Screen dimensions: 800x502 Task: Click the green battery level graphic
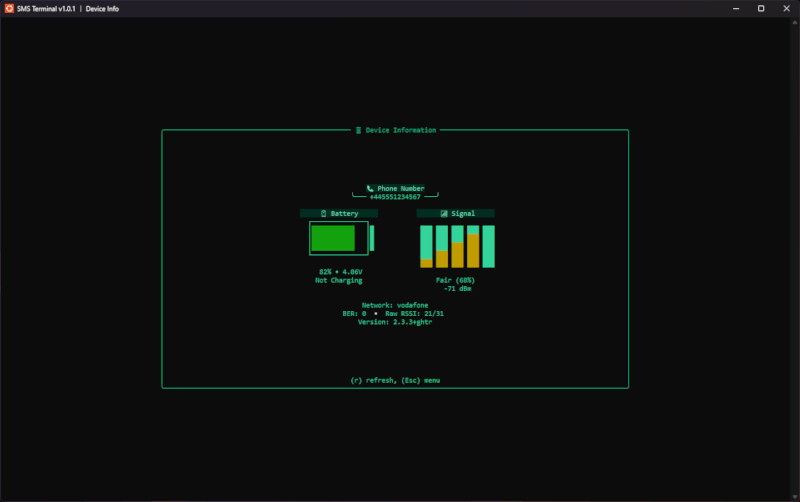[342, 238]
